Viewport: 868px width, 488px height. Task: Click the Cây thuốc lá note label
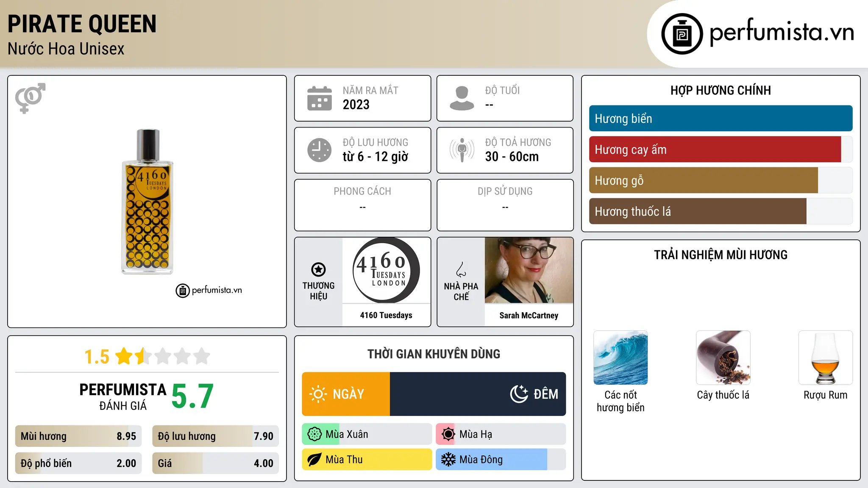click(x=723, y=395)
